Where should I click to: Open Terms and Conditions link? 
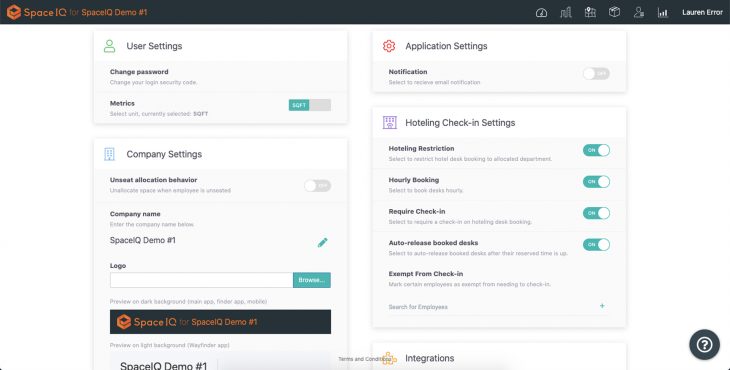pyautogui.click(x=365, y=359)
